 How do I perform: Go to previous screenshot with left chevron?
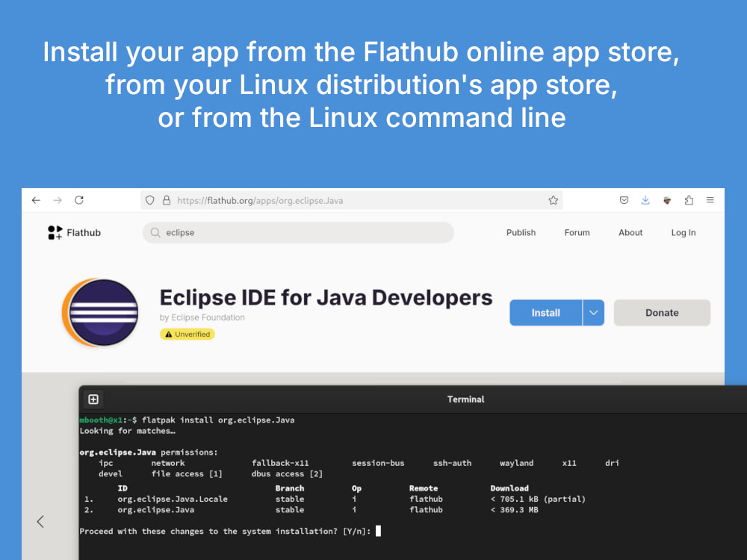pyautogui.click(x=40, y=522)
